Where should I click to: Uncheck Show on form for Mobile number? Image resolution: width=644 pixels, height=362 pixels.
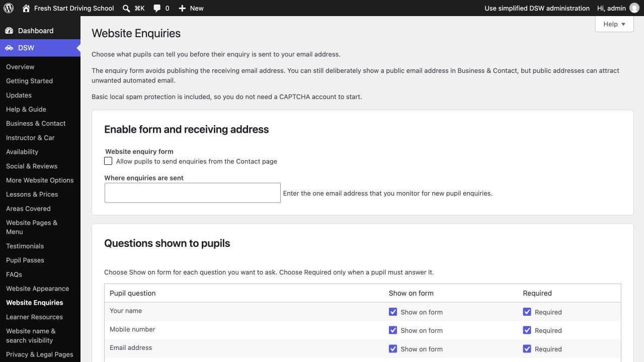(393, 330)
